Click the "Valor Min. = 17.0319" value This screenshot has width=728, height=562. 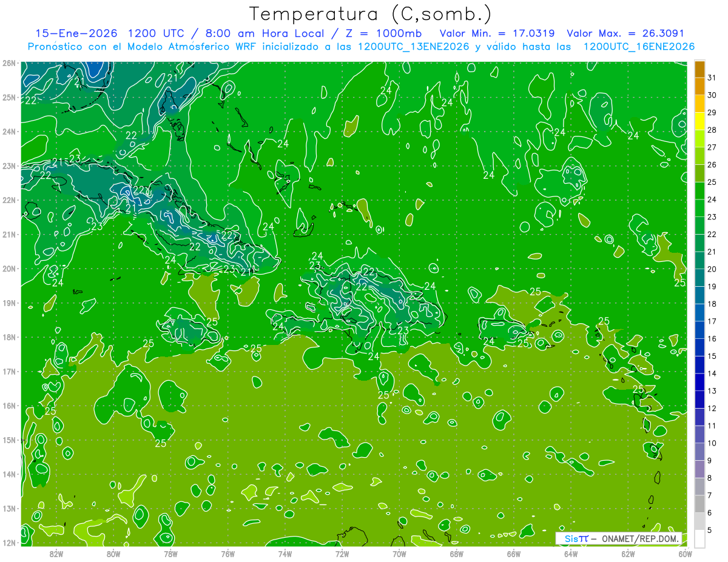pyautogui.click(x=499, y=33)
